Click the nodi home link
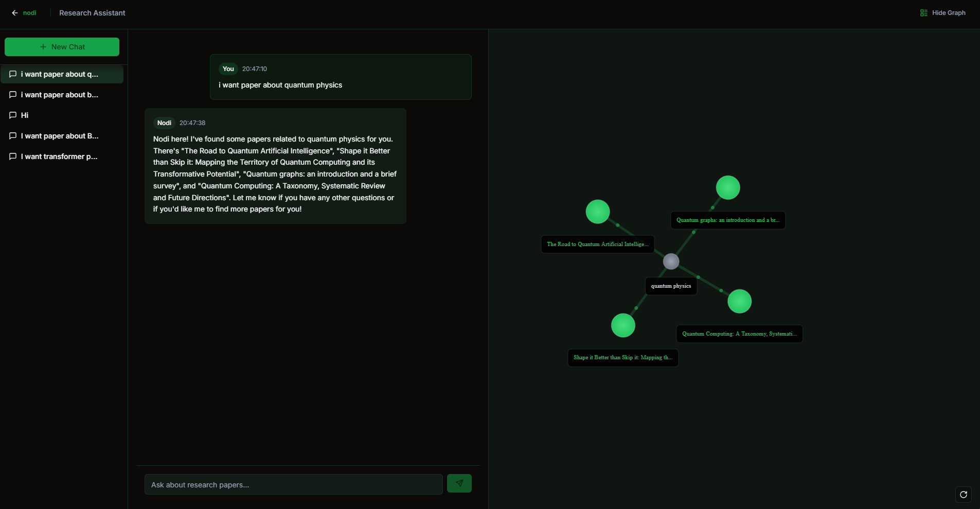The image size is (980, 509). (x=29, y=13)
